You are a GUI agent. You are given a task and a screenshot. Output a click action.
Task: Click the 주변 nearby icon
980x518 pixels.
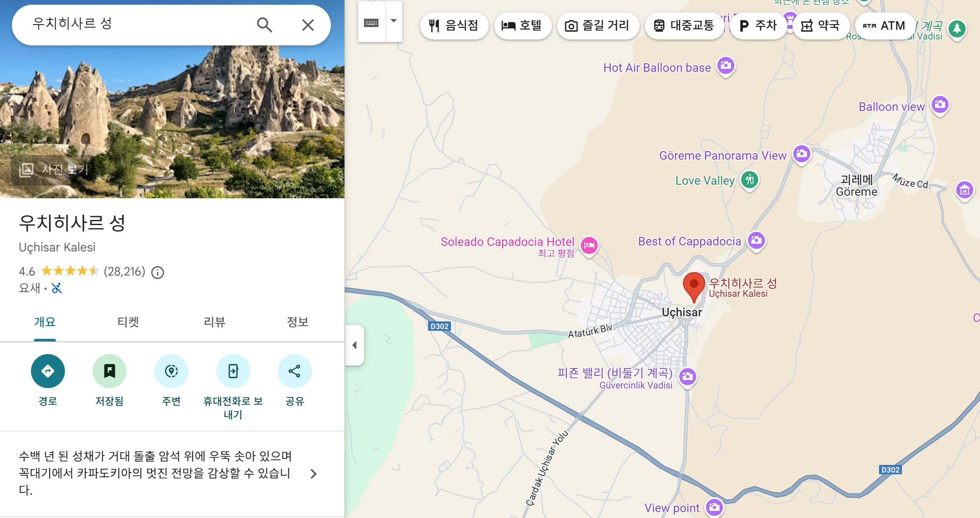coord(171,371)
